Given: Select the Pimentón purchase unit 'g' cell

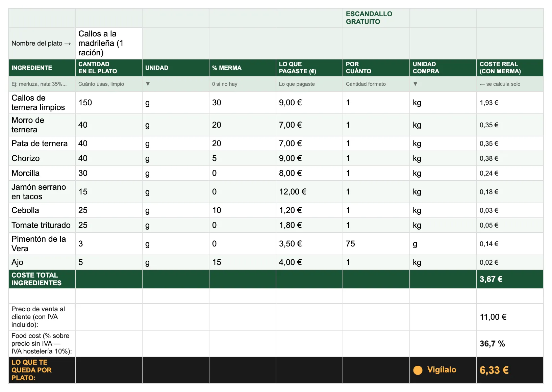Looking at the screenshot, I should tap(443, 244).
